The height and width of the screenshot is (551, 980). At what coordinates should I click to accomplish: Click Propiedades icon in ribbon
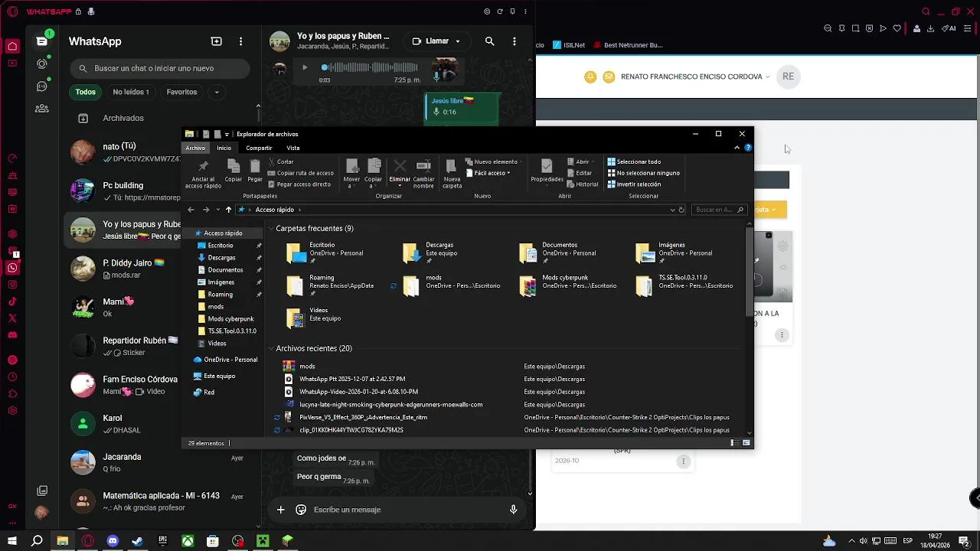(547, 166)
